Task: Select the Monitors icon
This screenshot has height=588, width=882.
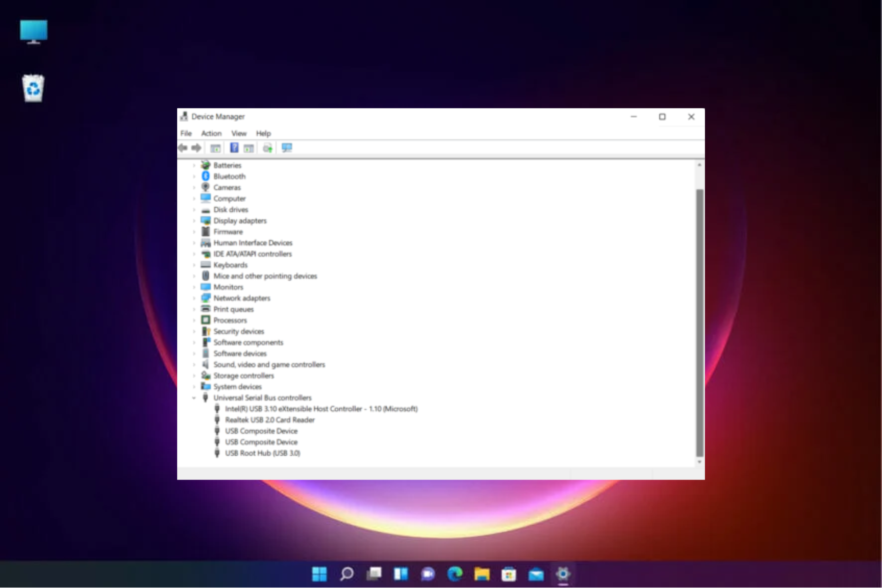Action: (206, 287)
